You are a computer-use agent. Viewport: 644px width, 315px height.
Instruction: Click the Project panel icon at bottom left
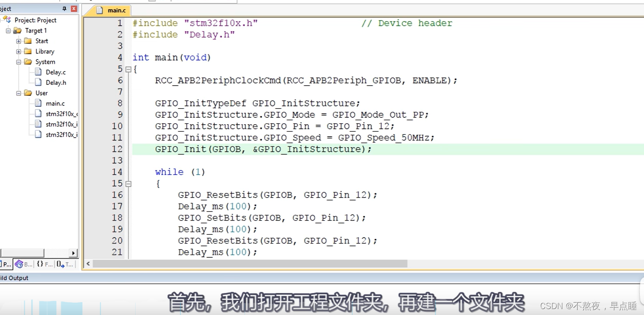[5, 264]
